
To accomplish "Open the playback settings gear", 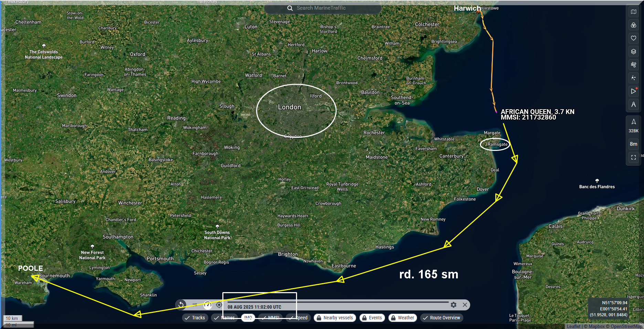I will pyautogui.click(x=453, y=305).
